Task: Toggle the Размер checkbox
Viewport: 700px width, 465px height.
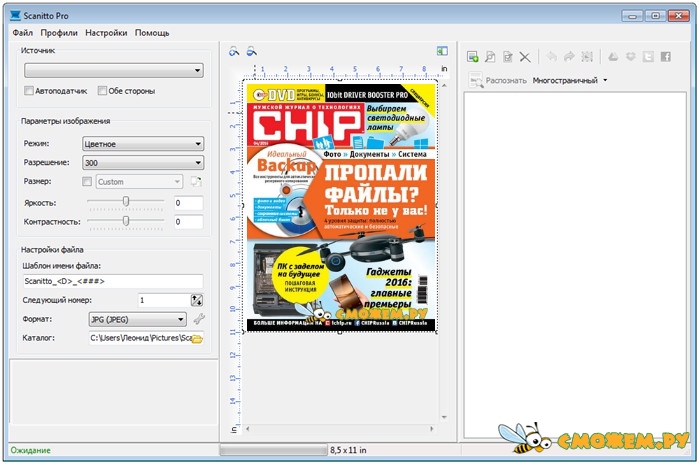Action: pos(87,181)
